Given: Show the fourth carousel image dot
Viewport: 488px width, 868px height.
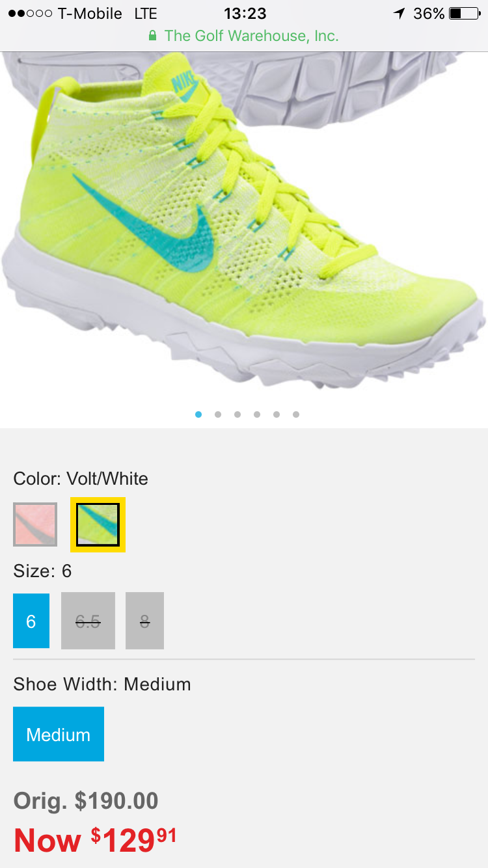Looking at the screenshot, I should [x=257, y=414].
